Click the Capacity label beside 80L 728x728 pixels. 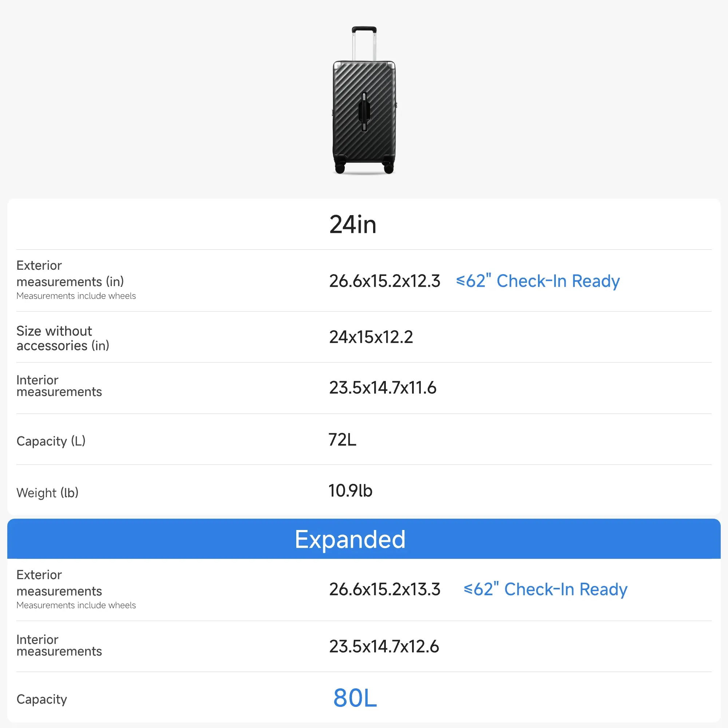[x=42, y=699]
